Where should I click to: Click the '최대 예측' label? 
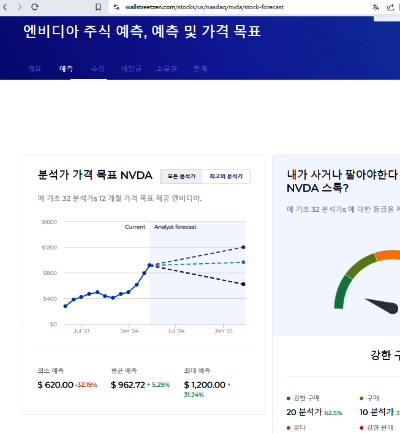[x=197, y=371]
